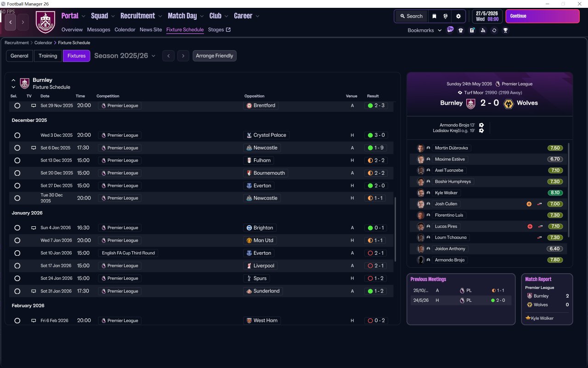Click the Search button

pyautogui.click(x=411, y=16)
